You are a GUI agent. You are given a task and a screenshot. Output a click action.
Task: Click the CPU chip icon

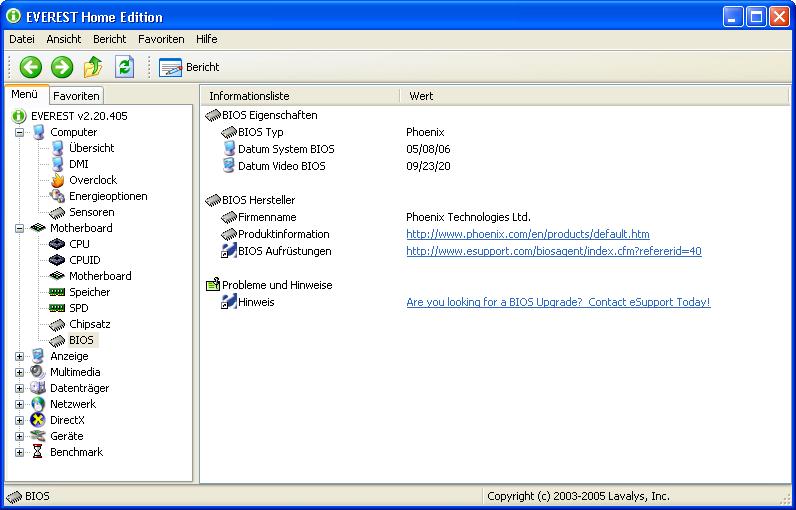(x=57, y=244)
